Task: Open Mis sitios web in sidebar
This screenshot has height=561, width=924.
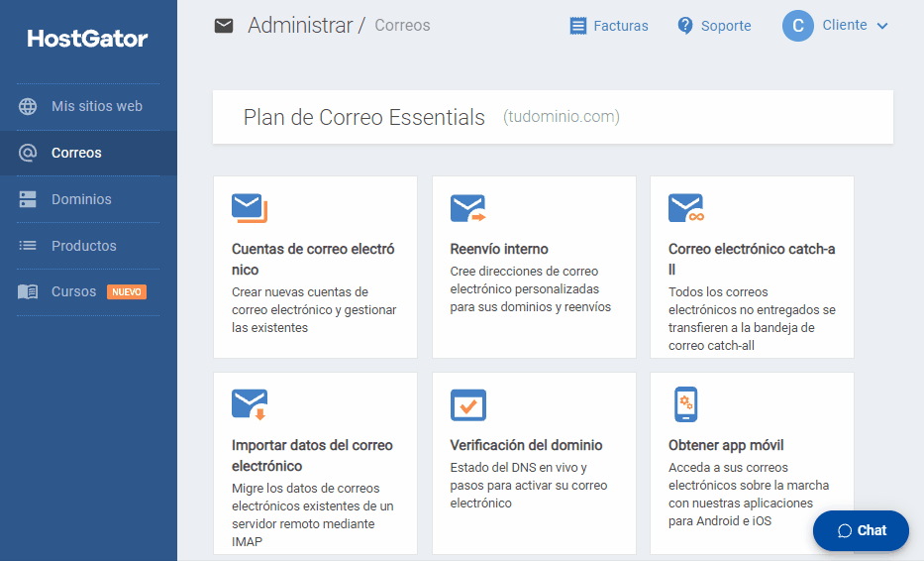Action: click(88, 106)
